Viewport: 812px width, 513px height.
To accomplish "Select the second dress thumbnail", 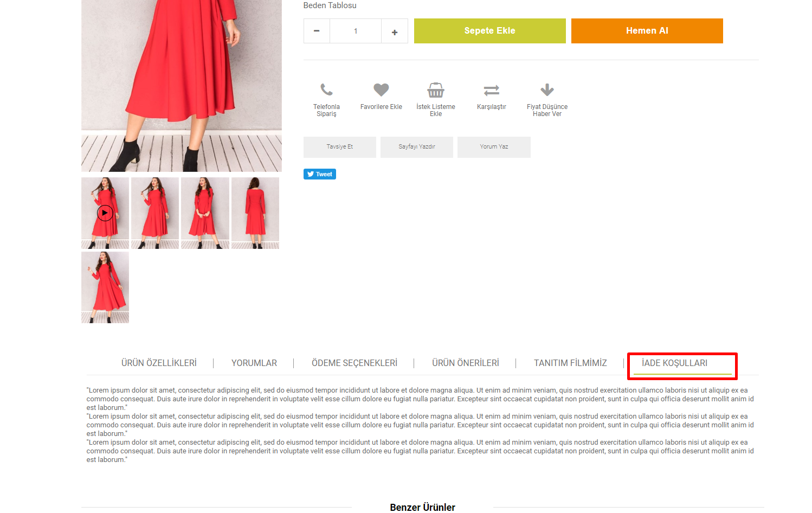I will point(155,213).
